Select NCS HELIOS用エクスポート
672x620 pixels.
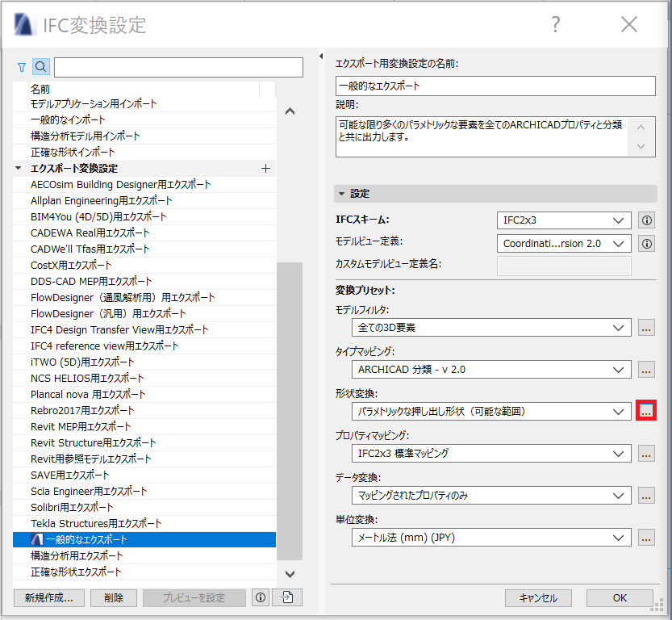(x=144, y=379)
